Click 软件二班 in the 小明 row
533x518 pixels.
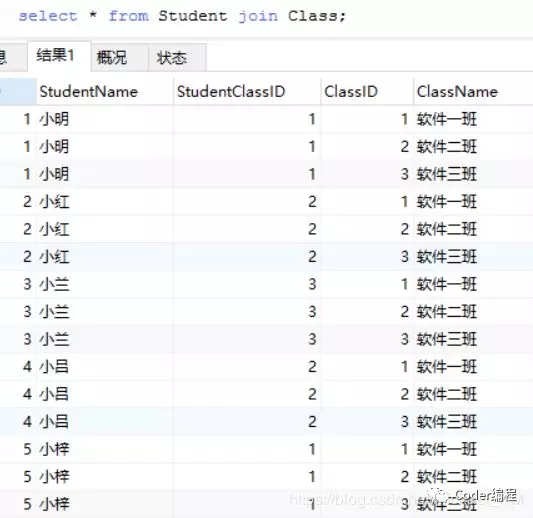pyautogui.click(x=447, y=147)
